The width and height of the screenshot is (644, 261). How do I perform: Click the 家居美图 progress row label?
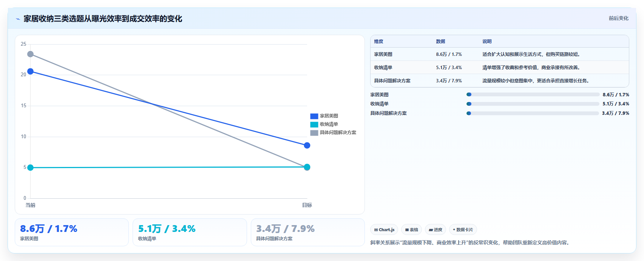point(379,95)
